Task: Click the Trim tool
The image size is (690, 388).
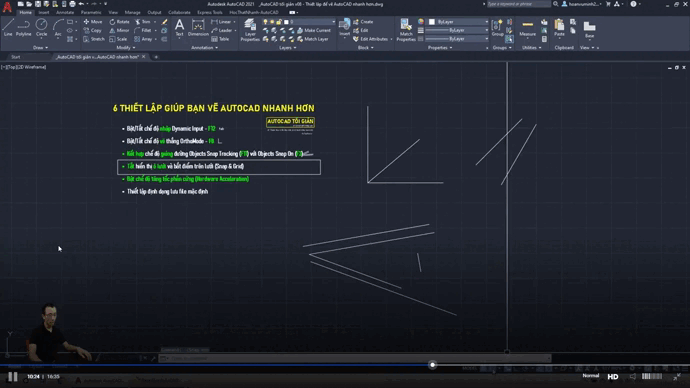Action: [143, 22]
